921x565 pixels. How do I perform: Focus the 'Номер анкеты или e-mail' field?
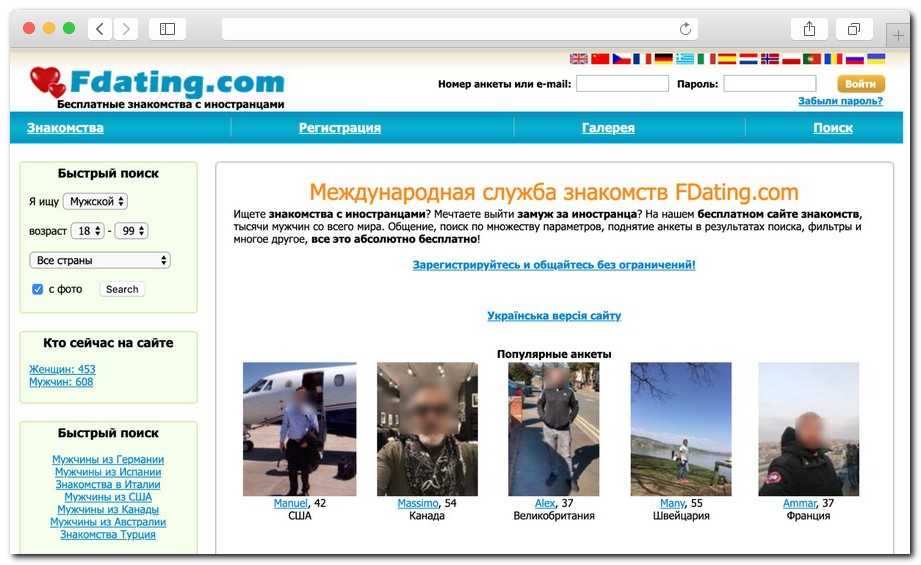622,84
